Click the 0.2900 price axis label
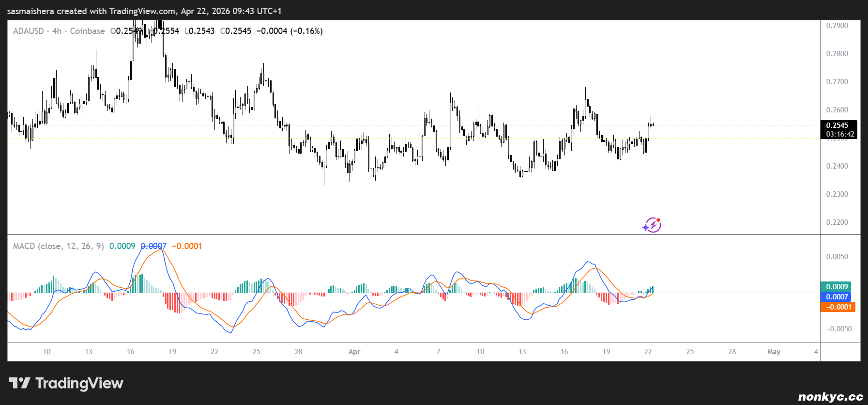868x405 pixels. [x=837, y=26]
